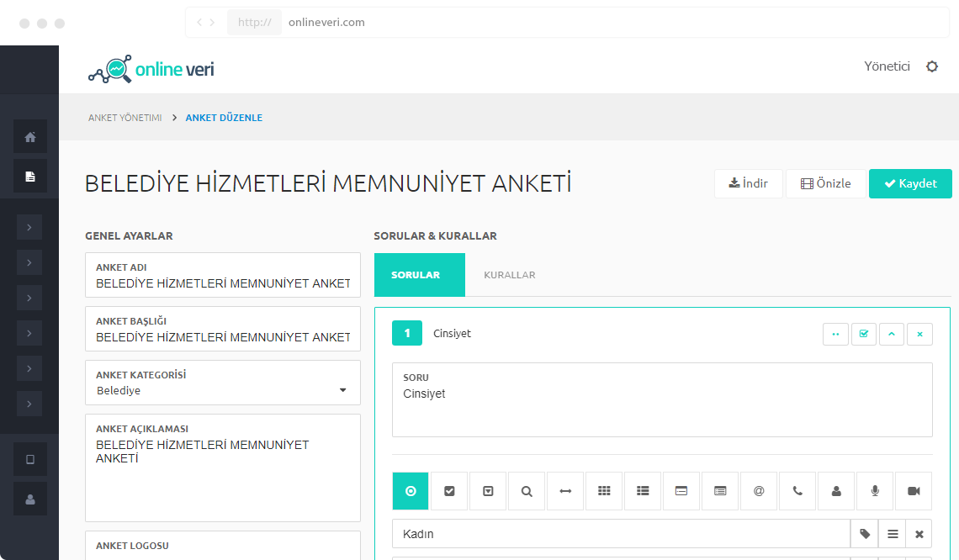
Task: Choose the checkbox question type icon
Action: pyautogui.click(x=449, y=491)
